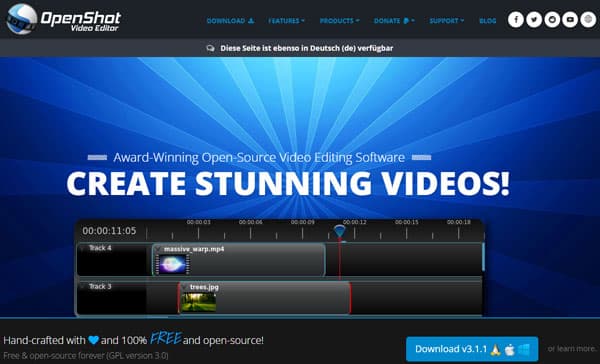Click the Track 4 label
This screenshot has width=600, height=364.
[100, 248]
